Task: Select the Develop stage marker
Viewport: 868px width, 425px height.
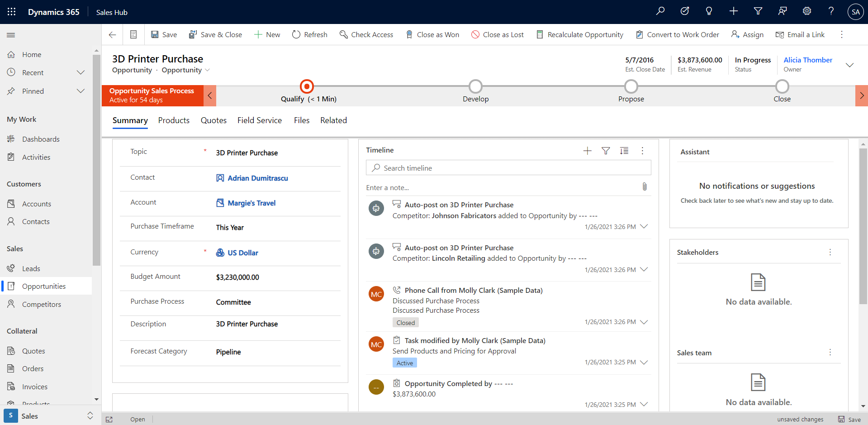Action: click(475, 86)
